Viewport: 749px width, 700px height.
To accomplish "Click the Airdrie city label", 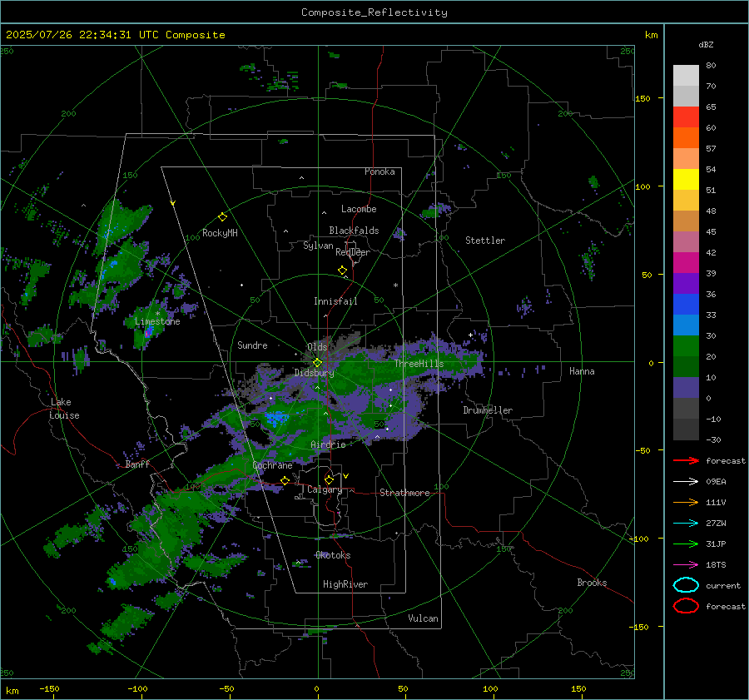I will [328, 444].
